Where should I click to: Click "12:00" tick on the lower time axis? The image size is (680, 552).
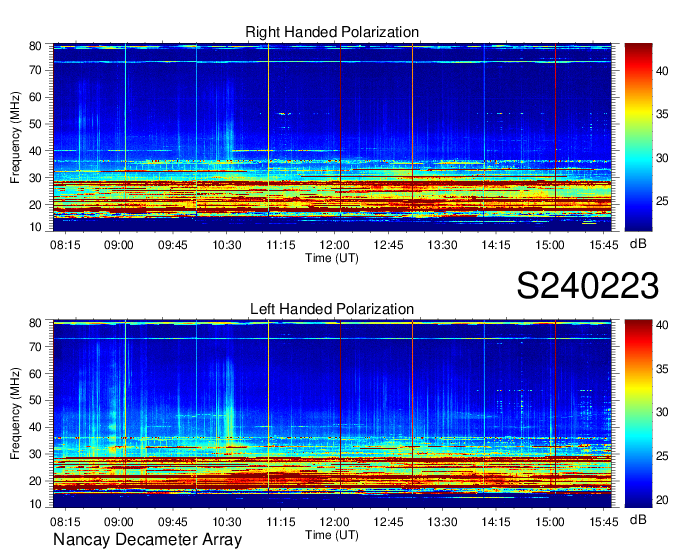(334, 522)
